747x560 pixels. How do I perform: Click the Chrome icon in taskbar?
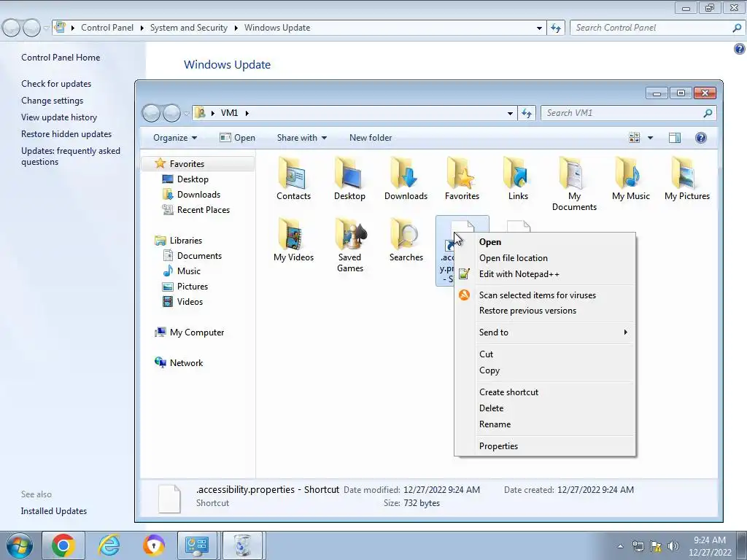click(x=63, y=545)
